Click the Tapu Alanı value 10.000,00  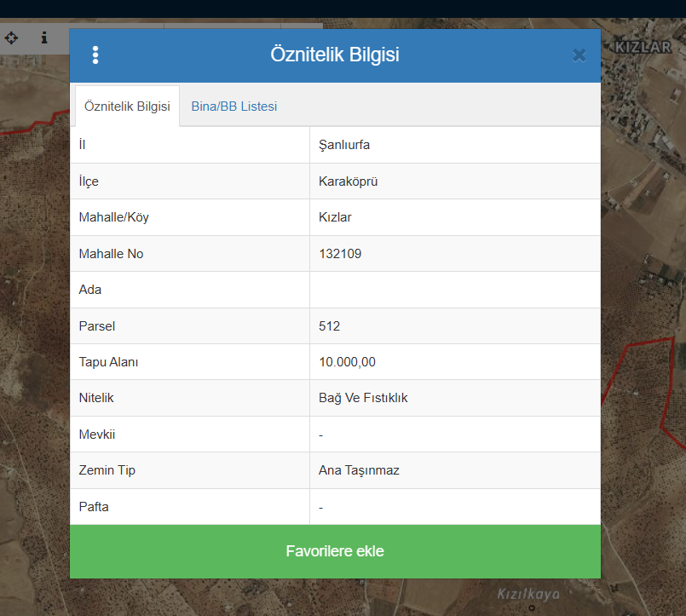[347, 362]
